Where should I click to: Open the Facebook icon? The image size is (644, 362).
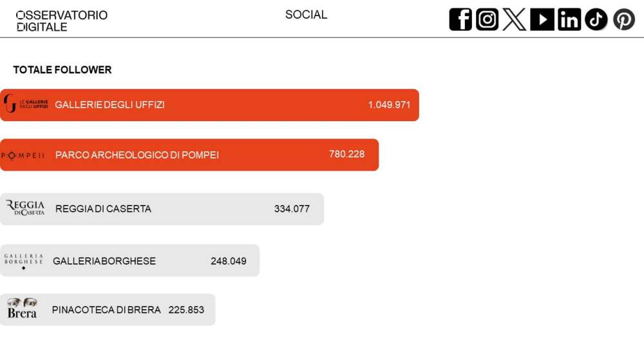[x=460, y=19]
